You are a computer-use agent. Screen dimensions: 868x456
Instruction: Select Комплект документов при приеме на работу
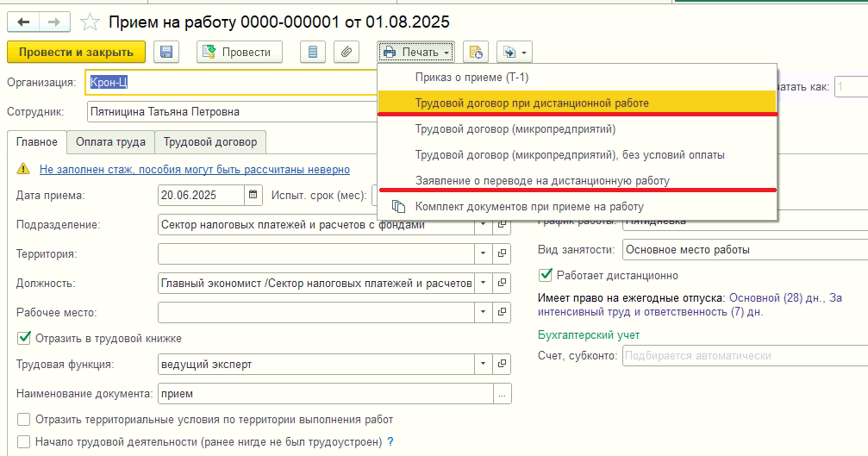click(577, 206)
